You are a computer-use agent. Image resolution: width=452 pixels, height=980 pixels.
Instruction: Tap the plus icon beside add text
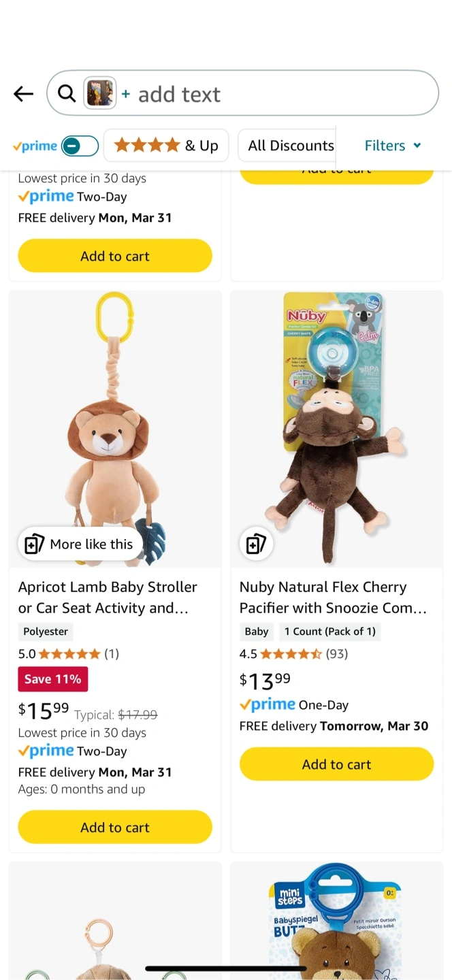coord(126,94)
